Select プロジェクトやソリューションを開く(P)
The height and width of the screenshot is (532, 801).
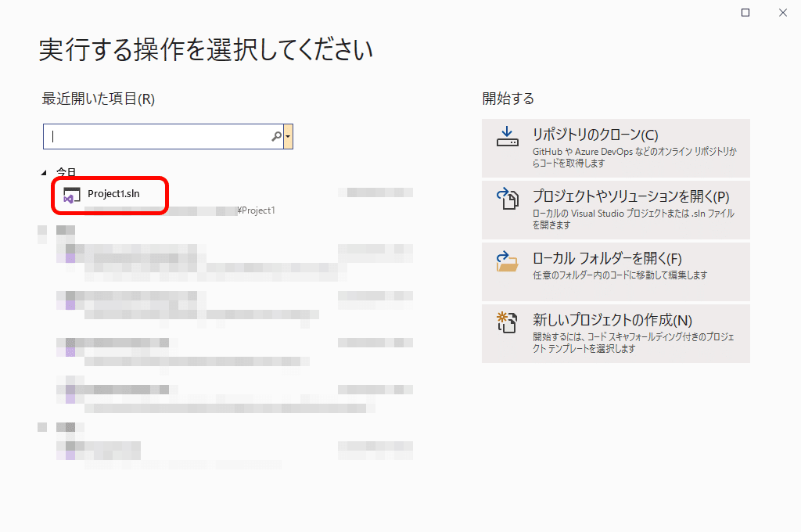[x=616, y=210]
